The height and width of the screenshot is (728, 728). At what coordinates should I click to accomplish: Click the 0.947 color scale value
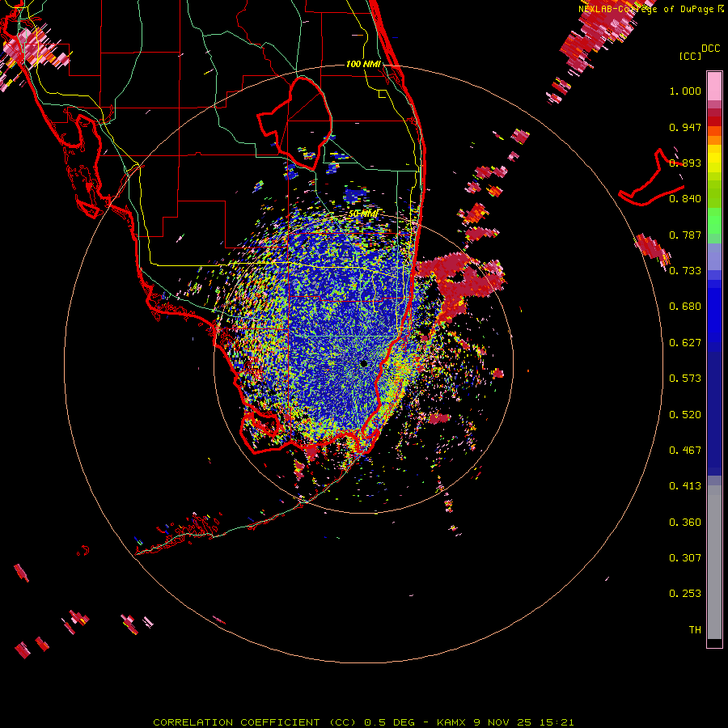685,127
